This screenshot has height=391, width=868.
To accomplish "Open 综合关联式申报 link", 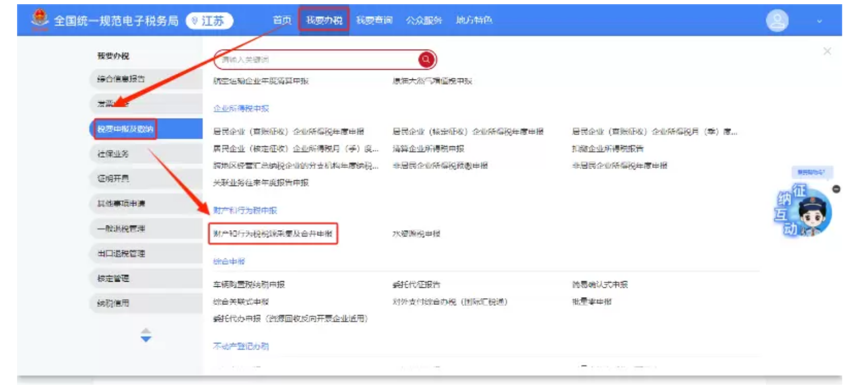I will (241, 302).
